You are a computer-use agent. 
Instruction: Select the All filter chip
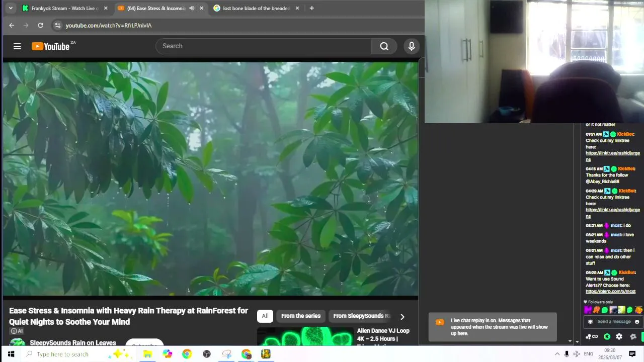click(x=265, y=316)
